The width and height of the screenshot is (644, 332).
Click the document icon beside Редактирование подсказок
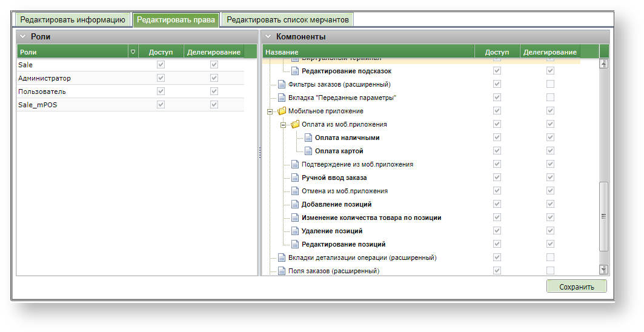point(295,71)
